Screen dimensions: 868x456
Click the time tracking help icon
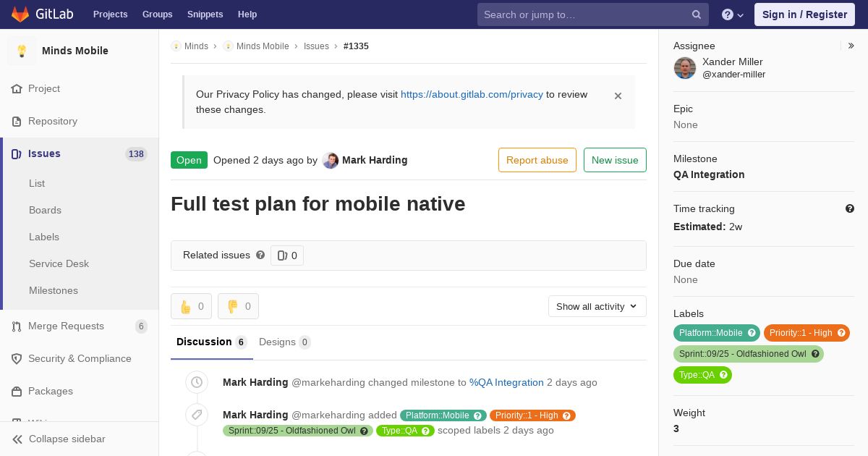pyautogui.click(x=850, y=208)
